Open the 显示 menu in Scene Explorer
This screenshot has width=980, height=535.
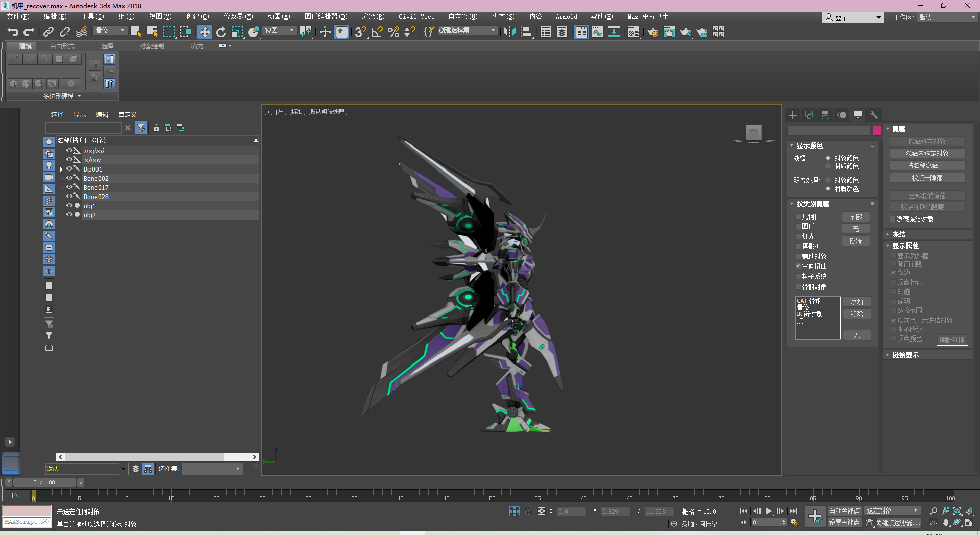click(80, 114)
